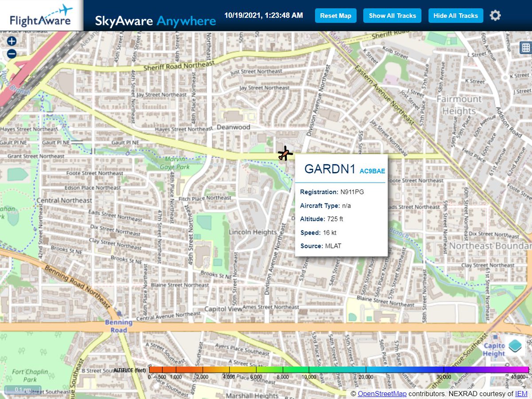
Task: Click the Fairmount Heights map label
Action: (459, 105)
